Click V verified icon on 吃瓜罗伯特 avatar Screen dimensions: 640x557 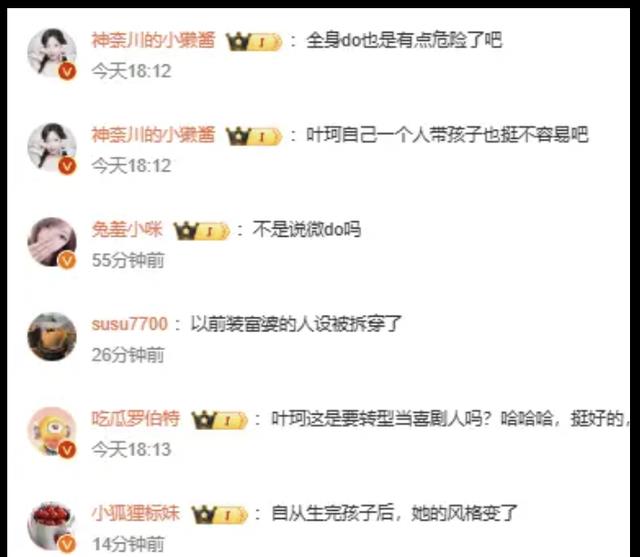pyautogui.click(x=67, y=450)
